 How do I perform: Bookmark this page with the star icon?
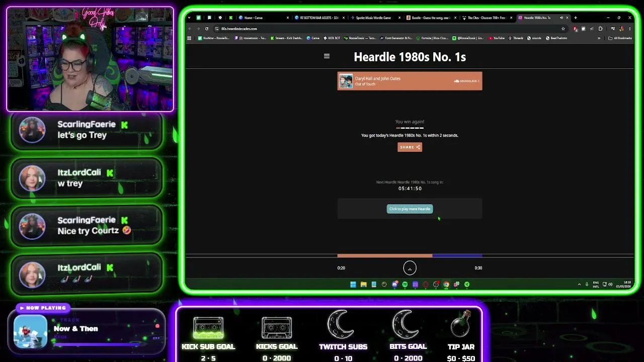point(563,29)
